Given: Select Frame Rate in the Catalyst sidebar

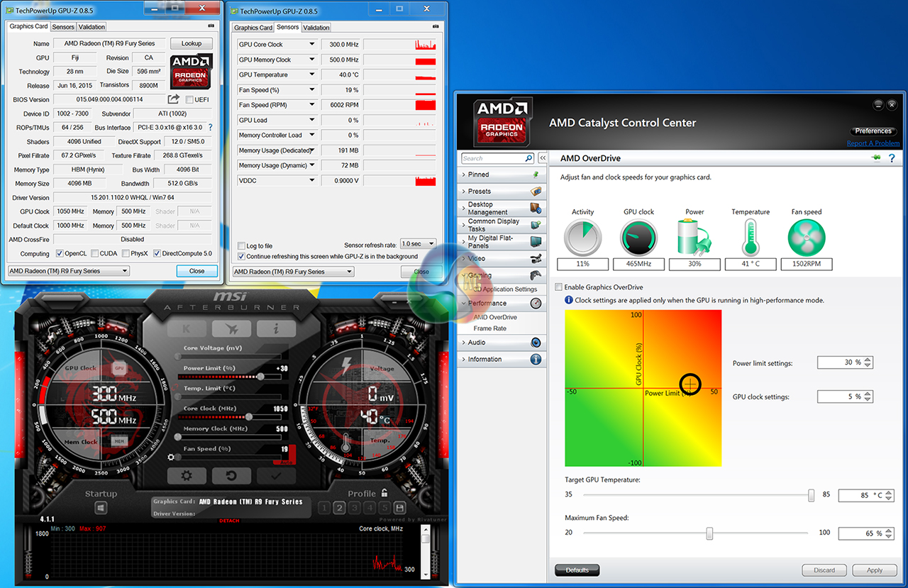Looking at the screenshot, I should tap(490, 328).
